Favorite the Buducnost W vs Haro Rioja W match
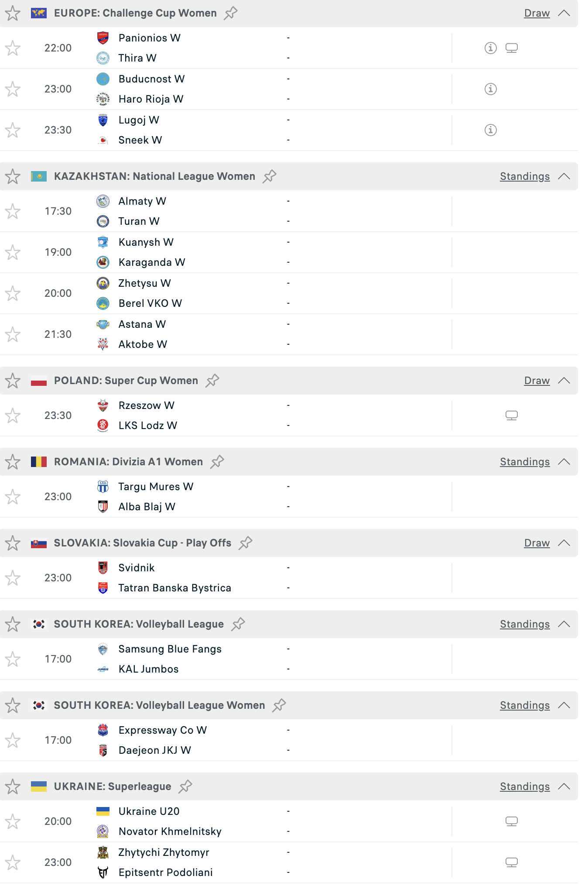 pyautogui.click(x=13, y=89)
